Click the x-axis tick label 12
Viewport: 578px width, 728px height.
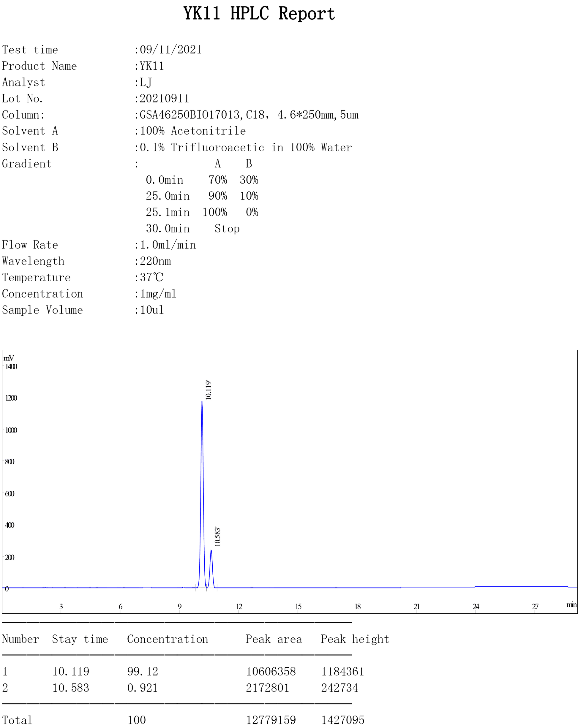[x=239, y=607]
